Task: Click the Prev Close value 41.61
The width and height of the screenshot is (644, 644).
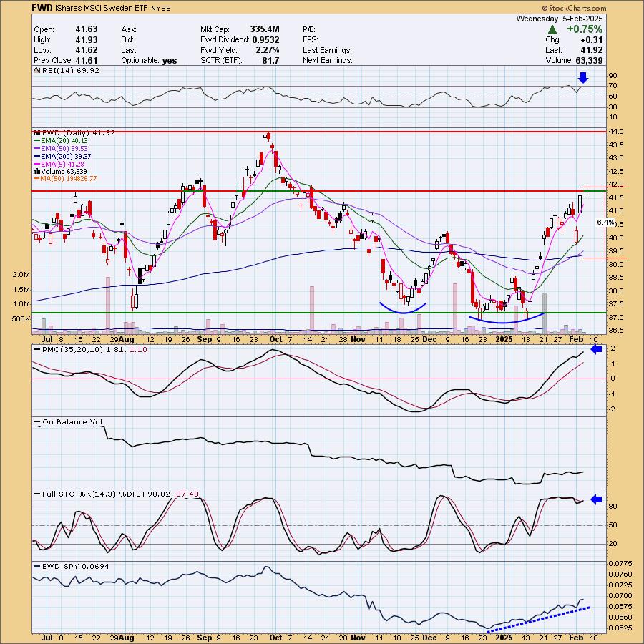Action: click(x=87, y=60)
